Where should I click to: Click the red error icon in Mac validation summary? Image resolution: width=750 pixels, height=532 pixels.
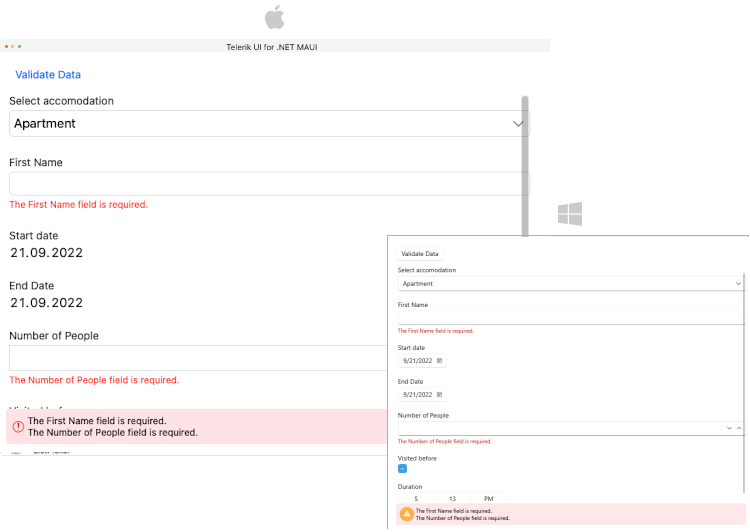(x=18, y=427)
